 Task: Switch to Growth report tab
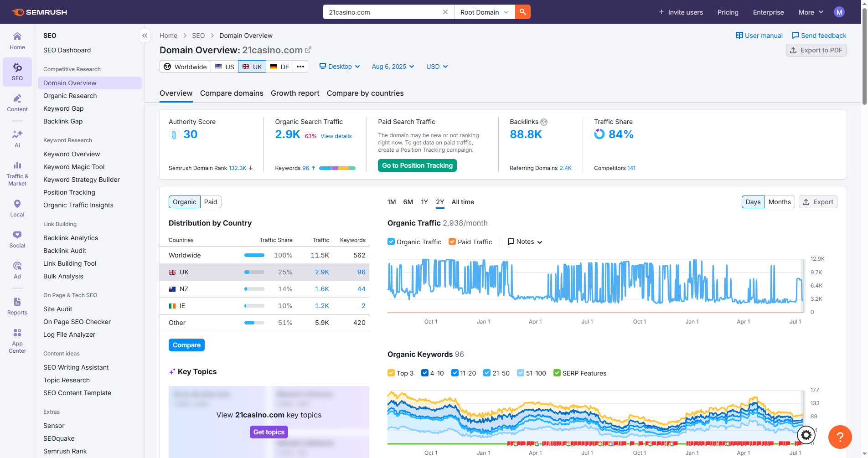coord(295,93)
